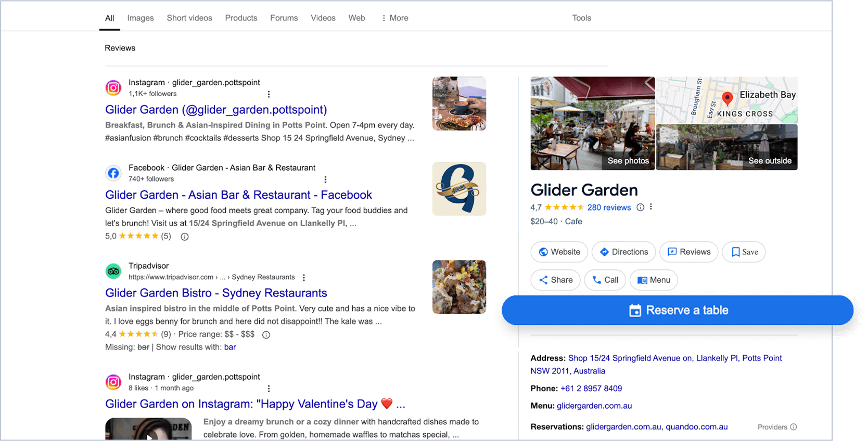
Task: Open the 280 reviews link
Action: pos(609,207)
